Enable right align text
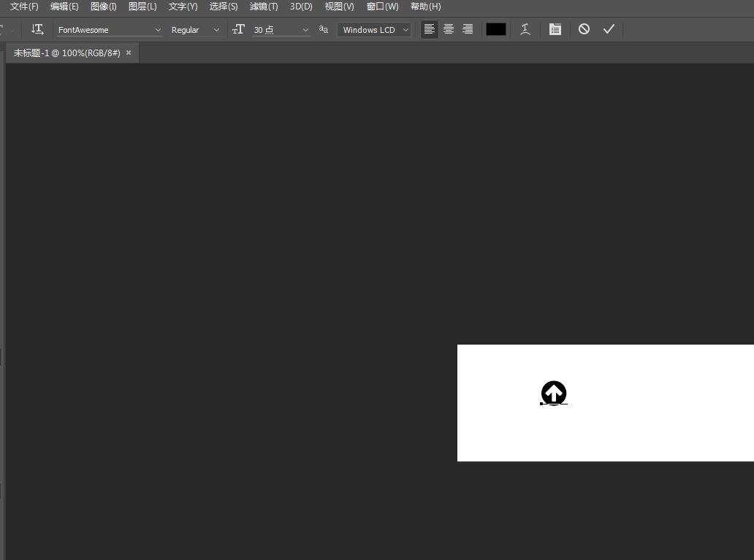This screenshot has height=560, width=754. [x=468, y=29]
